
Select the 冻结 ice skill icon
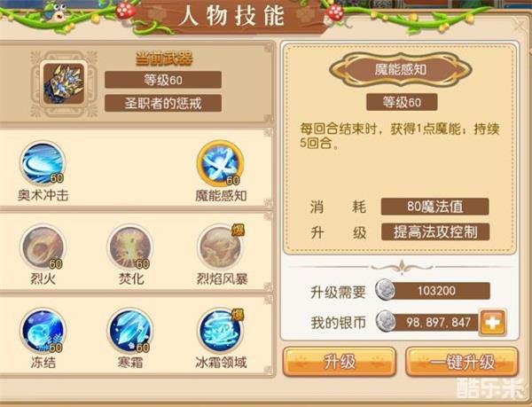[43, 331]
